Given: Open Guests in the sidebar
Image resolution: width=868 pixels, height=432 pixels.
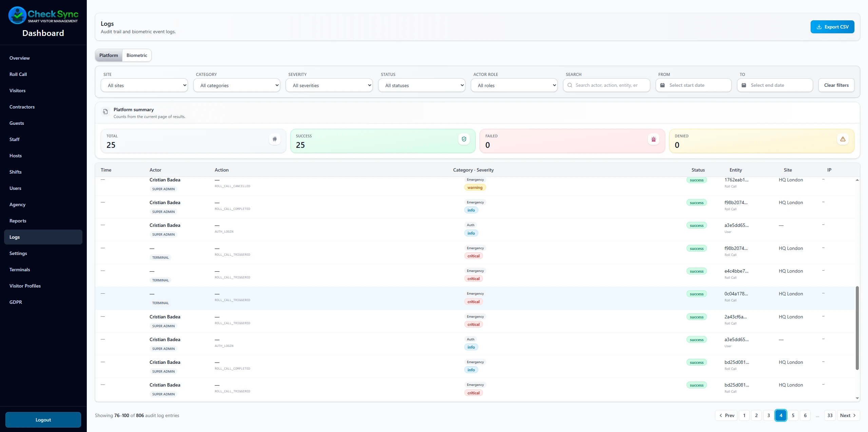Looking at the screenshot, I should 43,123.
